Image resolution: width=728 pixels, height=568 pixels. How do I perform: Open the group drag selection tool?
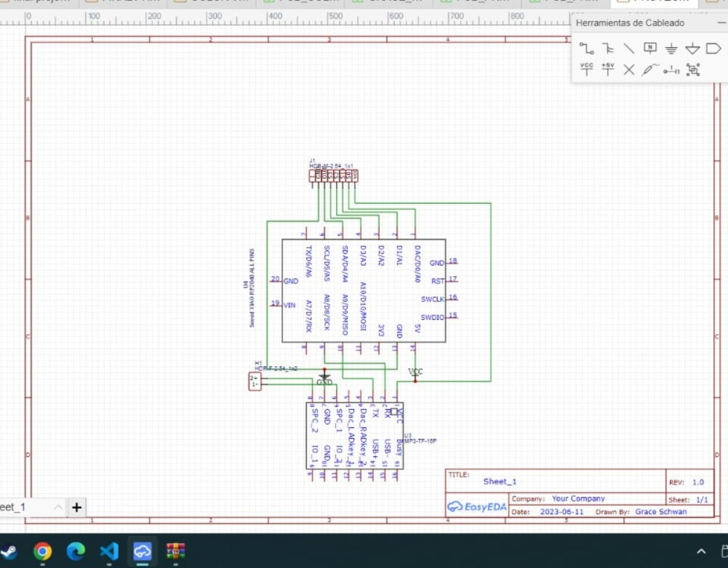[x=691, y=70]
